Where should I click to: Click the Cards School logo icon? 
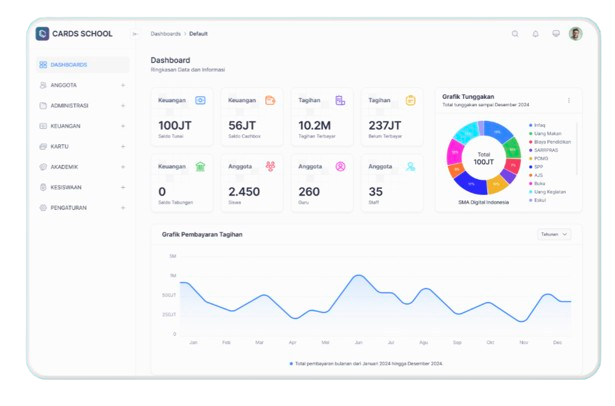coord(42,34)
